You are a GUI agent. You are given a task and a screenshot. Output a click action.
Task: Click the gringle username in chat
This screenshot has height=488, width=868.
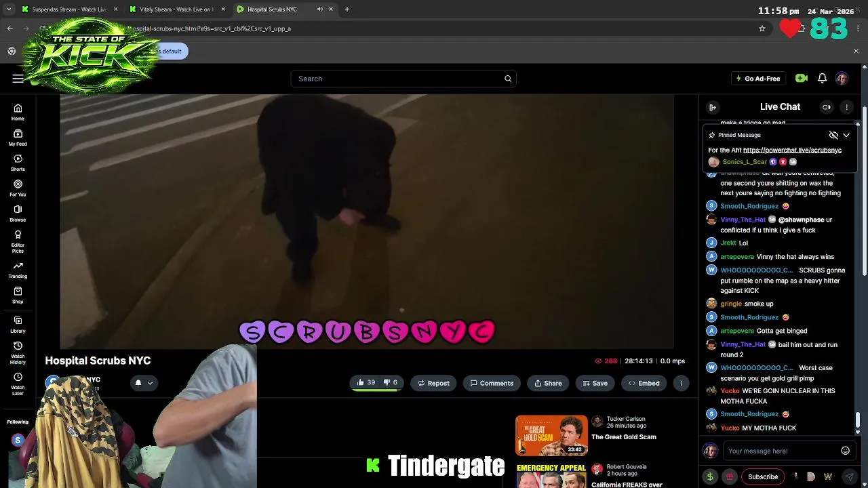731,304
